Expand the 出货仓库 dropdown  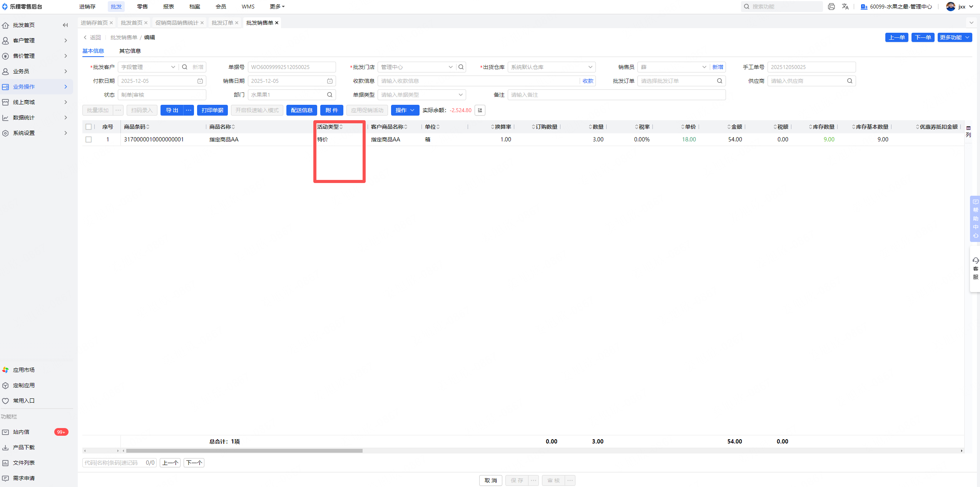pyautogui.click(x=590, y=67)
